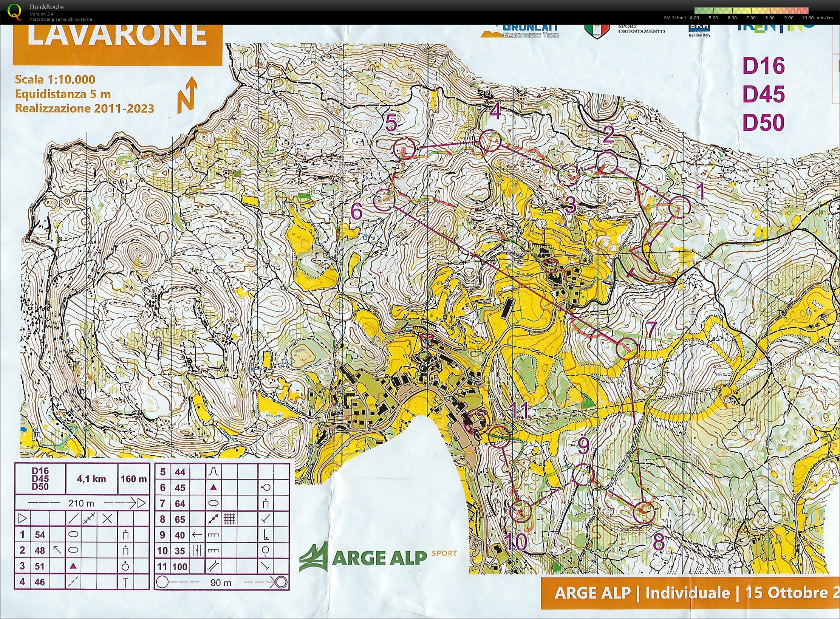Click the KM-Schnitt legend label
The width and height of the screenshot is (840, 619).
coord(675,18)
